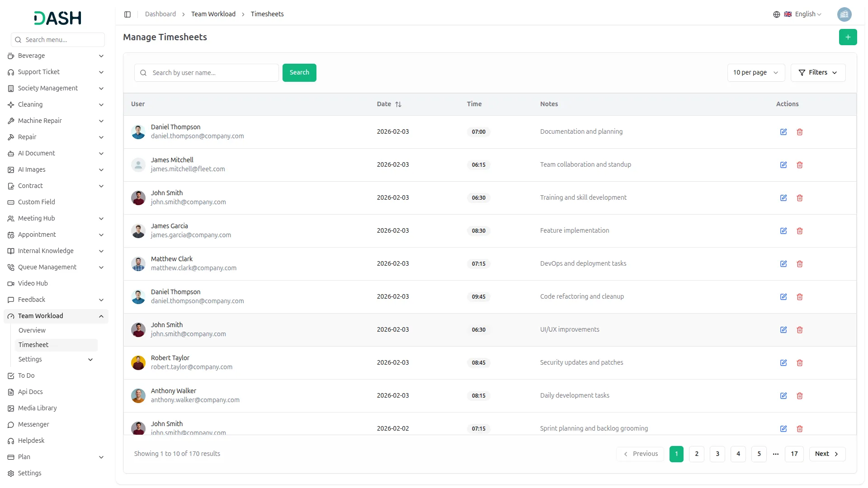
Task: Open the Overview submenu item
Action: click(x=56, y=331)
